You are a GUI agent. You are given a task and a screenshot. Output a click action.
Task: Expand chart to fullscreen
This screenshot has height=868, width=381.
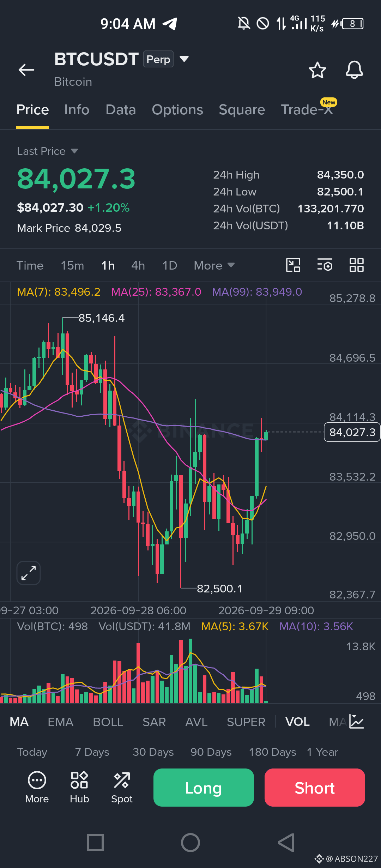[x=29, y=573]
